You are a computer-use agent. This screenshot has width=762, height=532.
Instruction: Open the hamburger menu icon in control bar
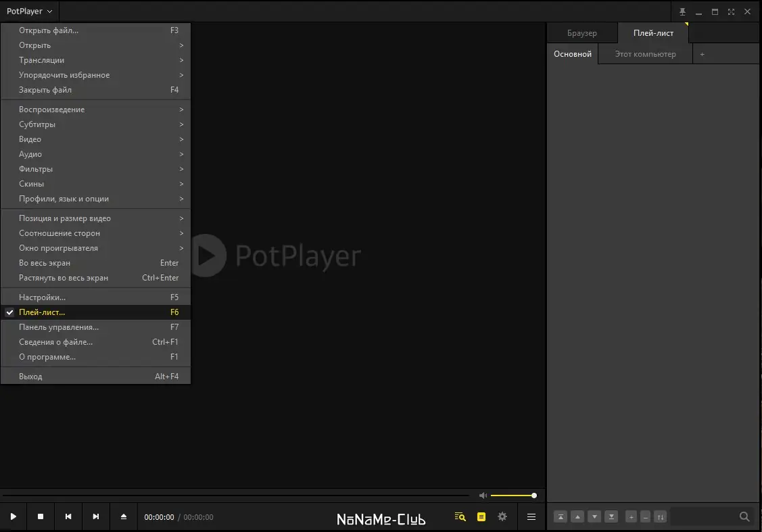[x=531, y=517]
